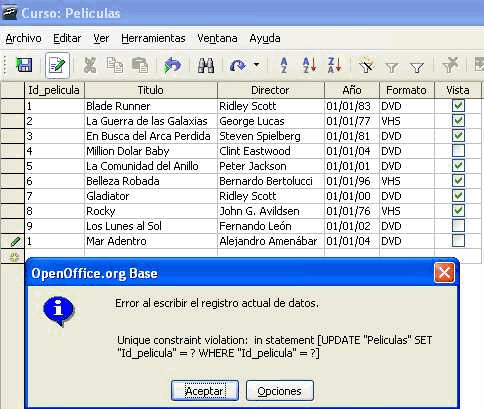
Task: Open the Herramientas menu
Action: click(x=153, y=38)
